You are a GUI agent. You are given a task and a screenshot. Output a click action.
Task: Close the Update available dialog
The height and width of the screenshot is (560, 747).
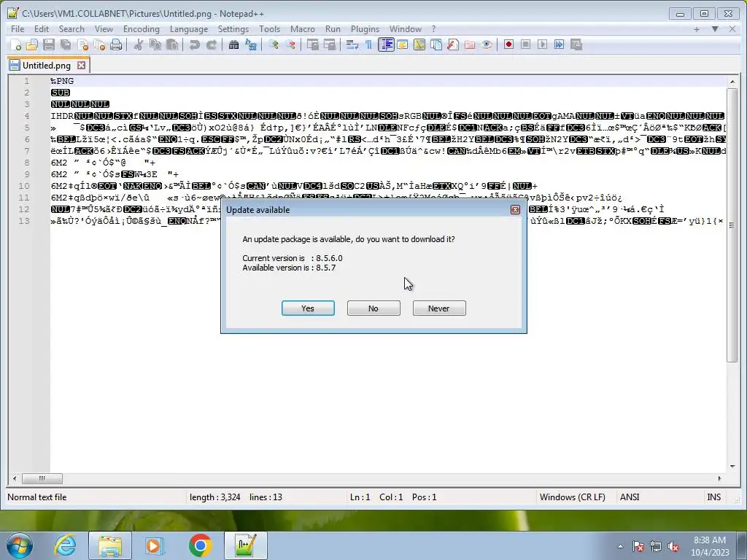coord(515,209)
